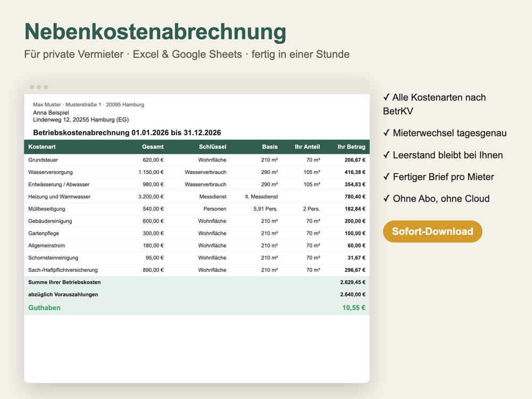Click the Wasserversorgung total 1.150,00 €

(151, 172)
